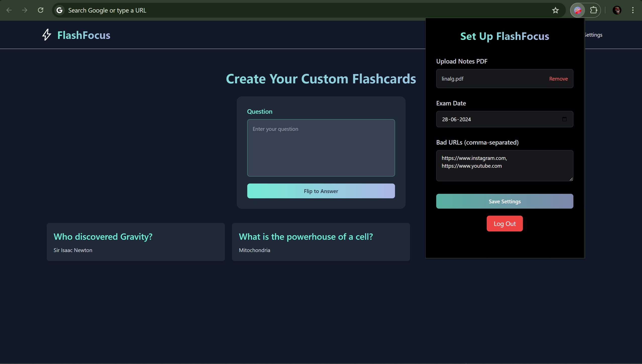Viewport: 642px width, 364px height.
Task: Bookmark this page with star icon
Action: pos(555,10)
